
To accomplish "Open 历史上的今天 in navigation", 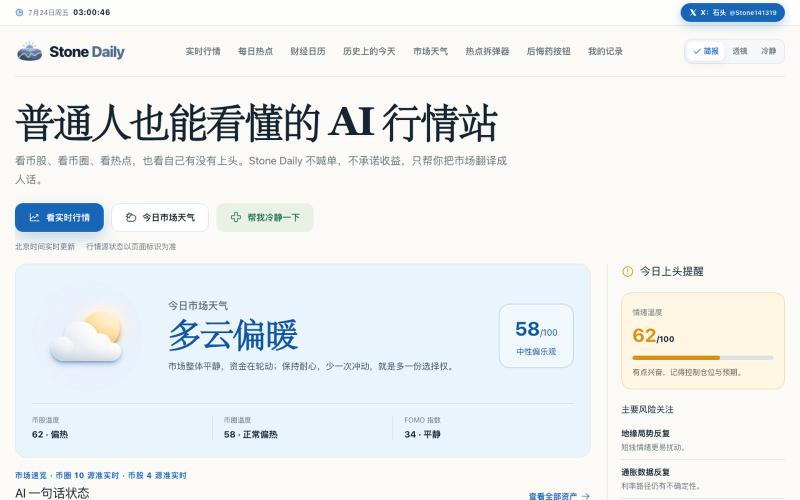I will [x=369, y=51].
